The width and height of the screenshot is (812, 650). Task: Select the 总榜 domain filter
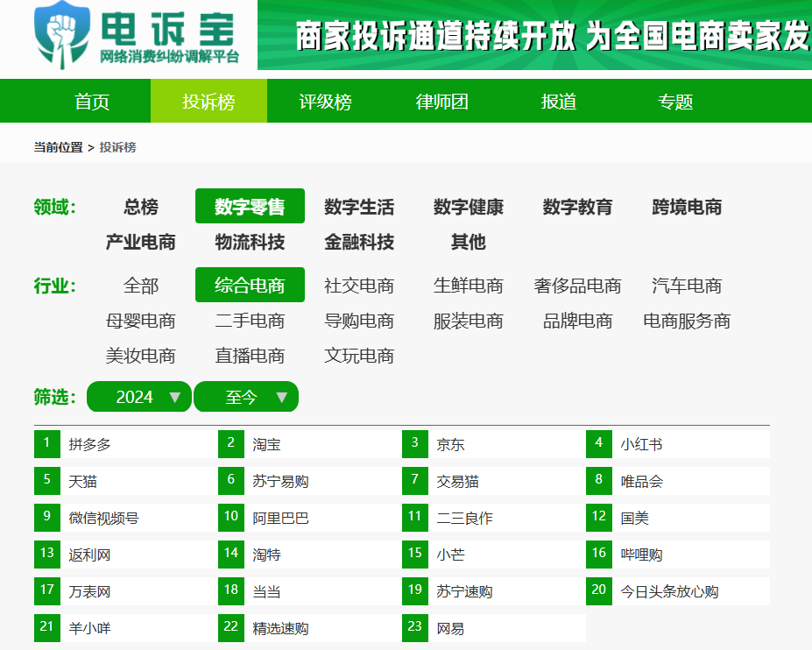(141, 207)
